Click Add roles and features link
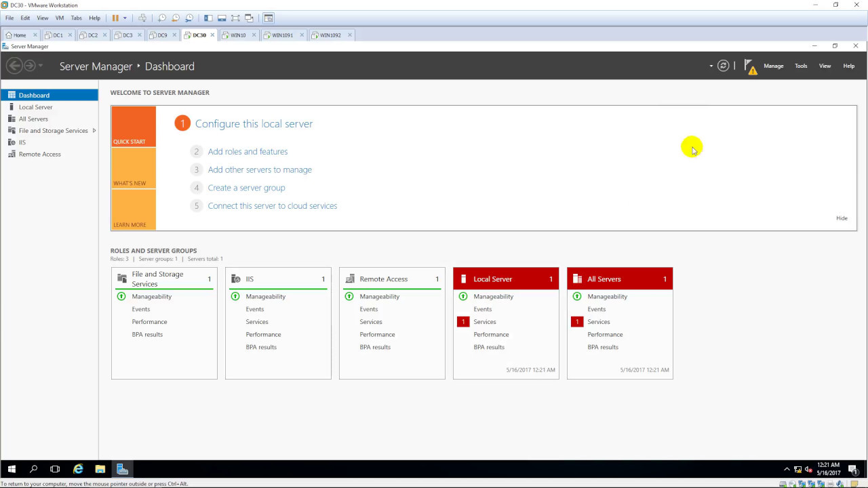Viewport: 868px width, 488px height. tap(248, 151)
